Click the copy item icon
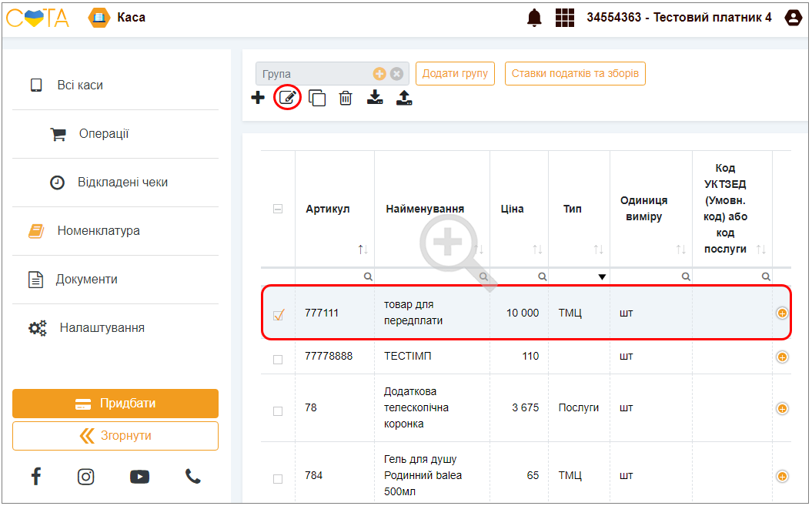Screen dimensions: 812x506 pos(317,98)
